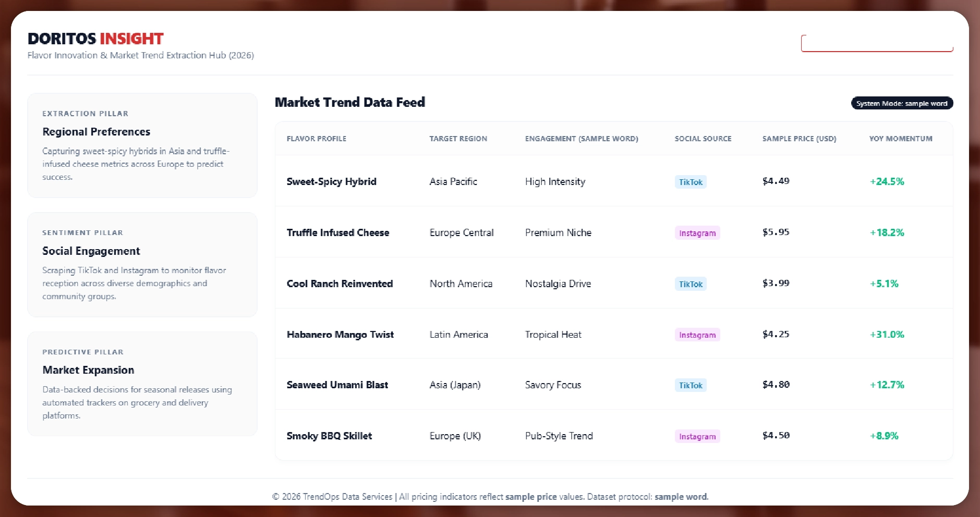The width and height of the screenshot is (980, 517).
Task: Click TikTok tag in Seaweed Umami Blast row
Action: [691, 385]
